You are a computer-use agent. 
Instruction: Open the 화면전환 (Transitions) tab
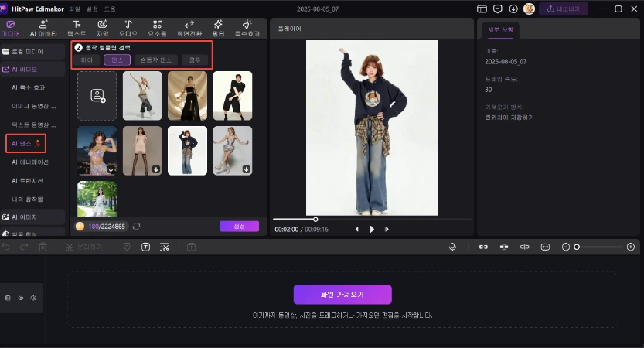tap(189, 29)
